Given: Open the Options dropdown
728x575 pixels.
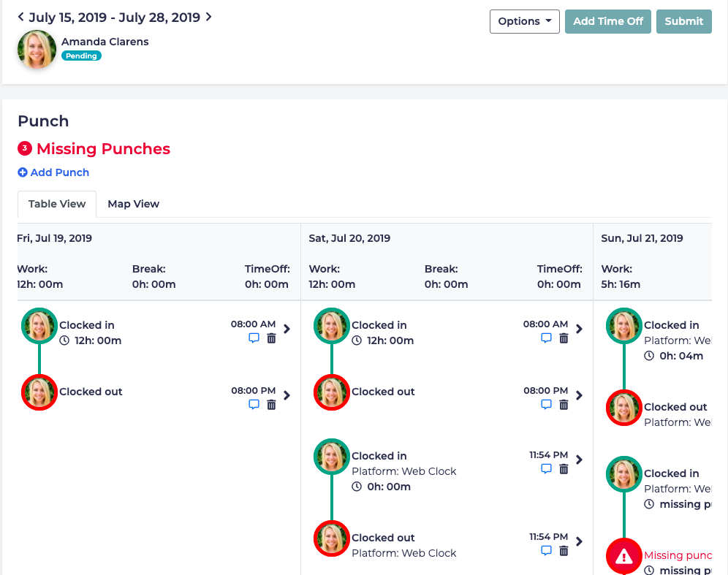Looking at the screenshot, I should 524,21.
